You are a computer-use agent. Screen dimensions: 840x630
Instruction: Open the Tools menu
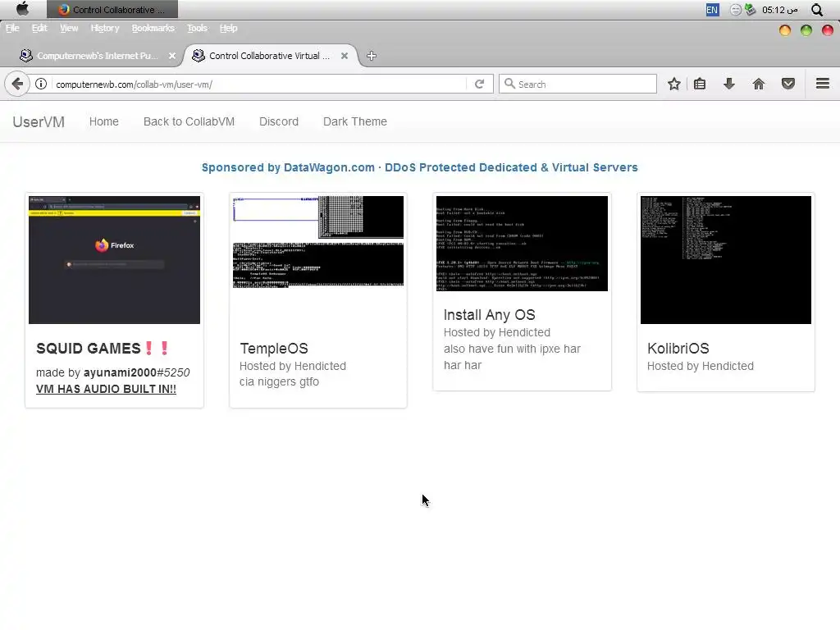point(197,28)
